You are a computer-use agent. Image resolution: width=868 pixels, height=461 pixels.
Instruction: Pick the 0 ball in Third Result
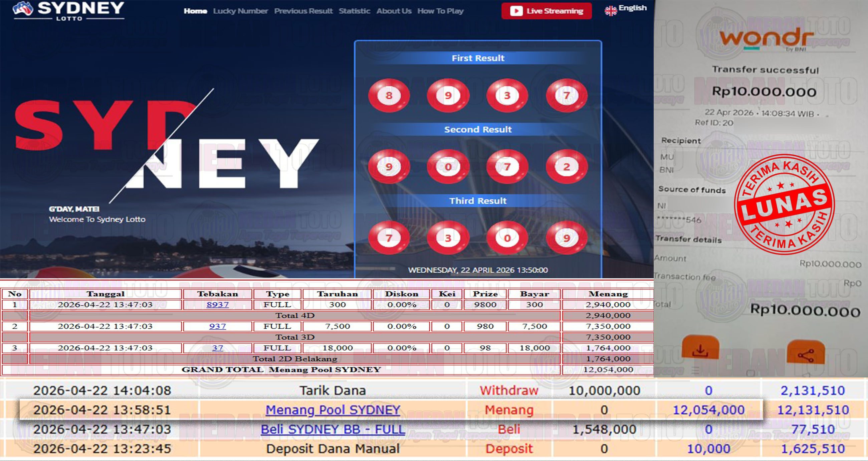(507, 238)
